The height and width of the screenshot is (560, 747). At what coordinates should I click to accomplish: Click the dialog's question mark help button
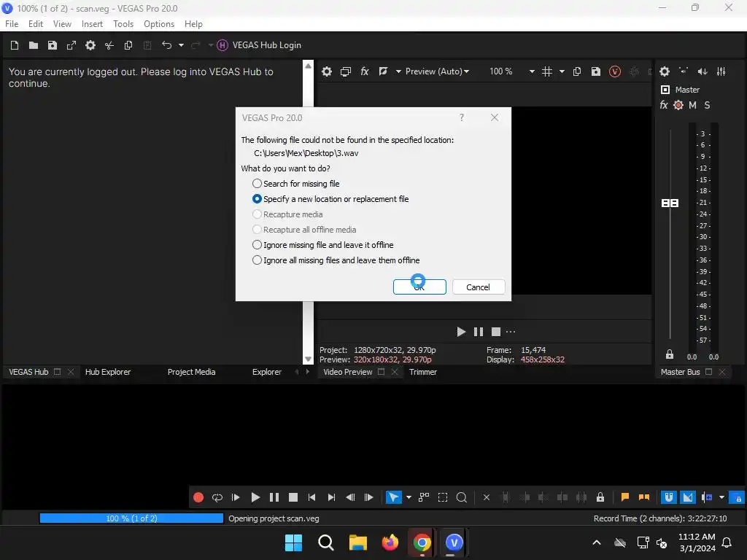[x=461, y=117]
